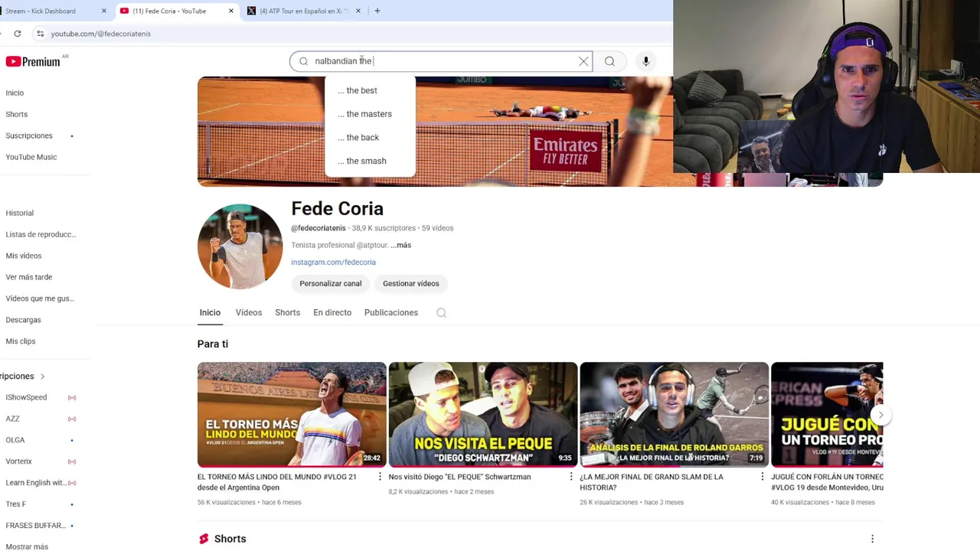Open title "Nos visitó Diego EL PEQUE Schwartzman"
The width and height of the screenshot is (980, 551).
(x=459, y=477)
